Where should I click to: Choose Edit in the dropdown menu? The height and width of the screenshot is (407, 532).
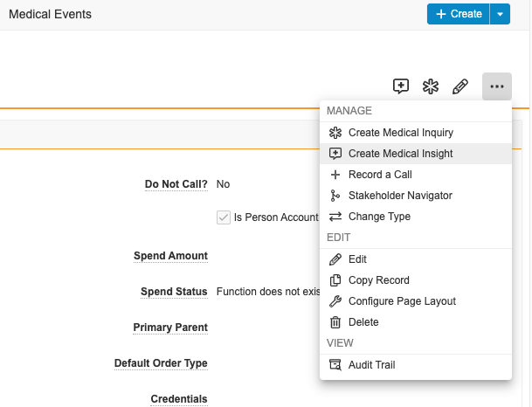pyautogui.click(x=357, y=259)
